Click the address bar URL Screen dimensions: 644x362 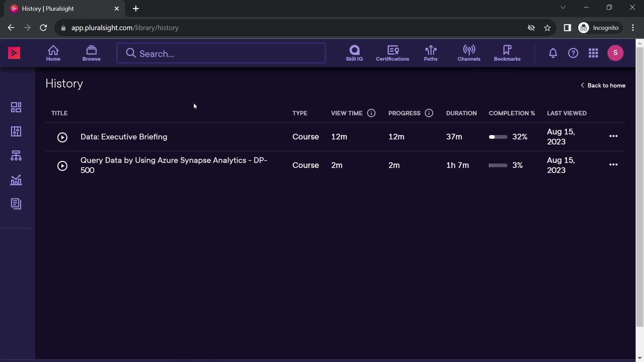pyautogui.click(x=125, y=28)
